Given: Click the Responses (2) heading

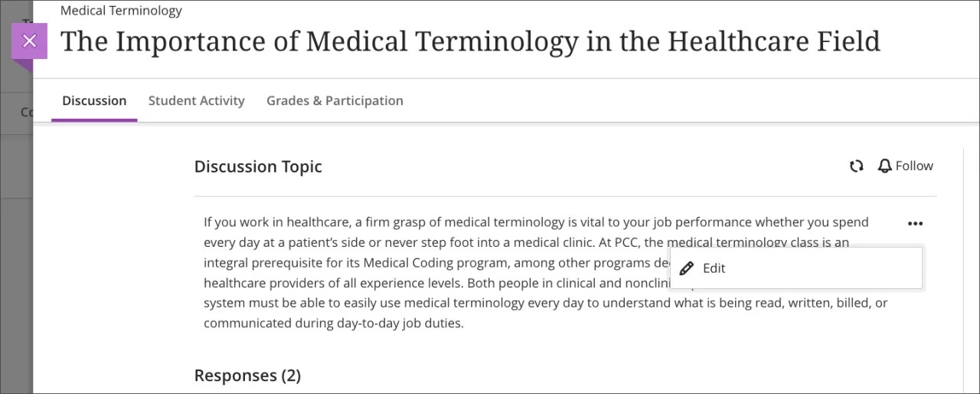Looking at the screenshot, I should (x=247, y=376).
